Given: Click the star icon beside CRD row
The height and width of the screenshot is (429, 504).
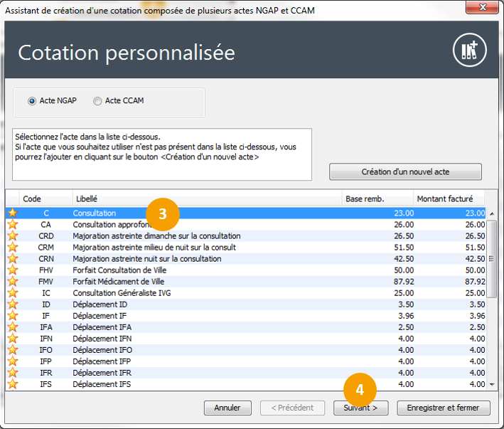Looking at the screenshot, I should 12,235.
